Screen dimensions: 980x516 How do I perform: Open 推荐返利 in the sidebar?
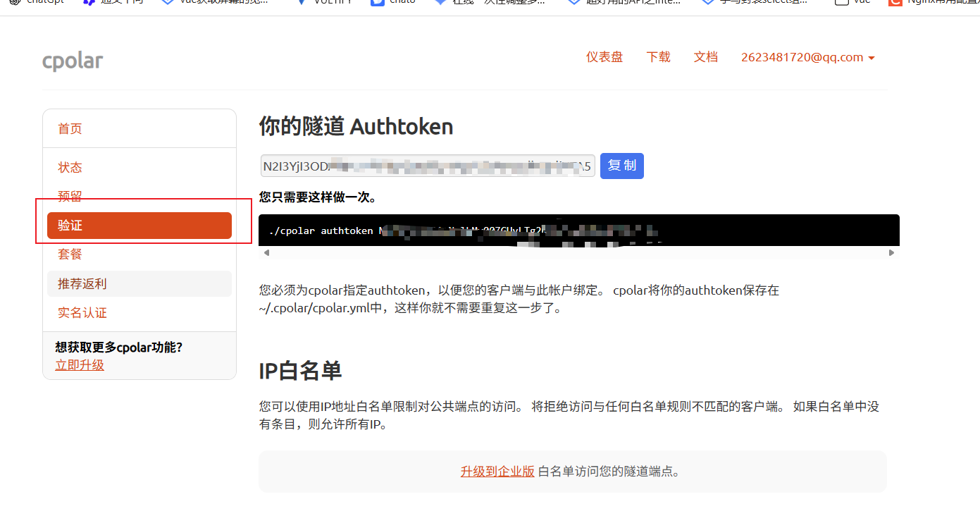(x=139, y=283)
